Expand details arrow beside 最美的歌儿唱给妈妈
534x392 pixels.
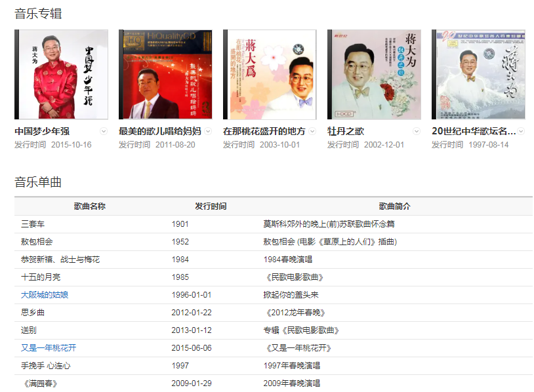208,131
